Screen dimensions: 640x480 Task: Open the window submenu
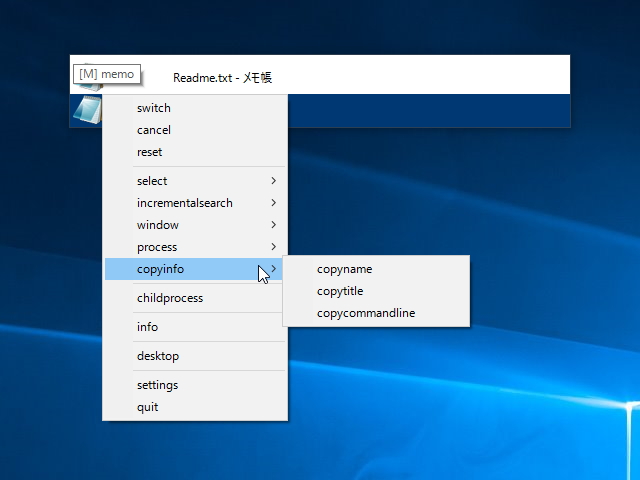coord(195,225)
